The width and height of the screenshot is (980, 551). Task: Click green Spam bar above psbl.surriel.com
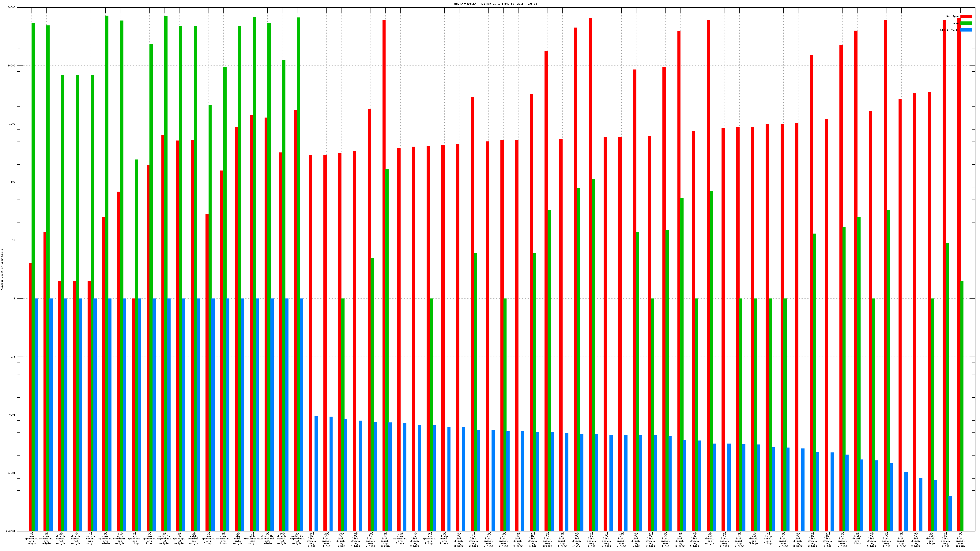point(196,266)
